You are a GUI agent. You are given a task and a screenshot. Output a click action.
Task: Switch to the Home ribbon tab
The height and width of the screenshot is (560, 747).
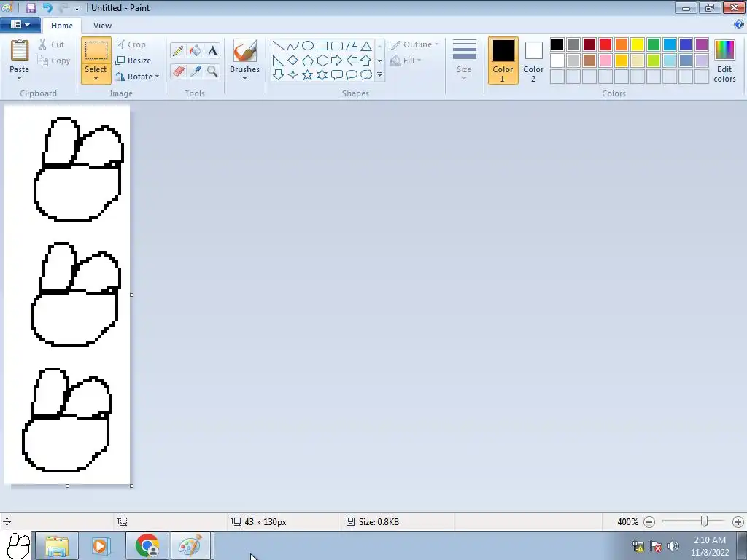62,26
